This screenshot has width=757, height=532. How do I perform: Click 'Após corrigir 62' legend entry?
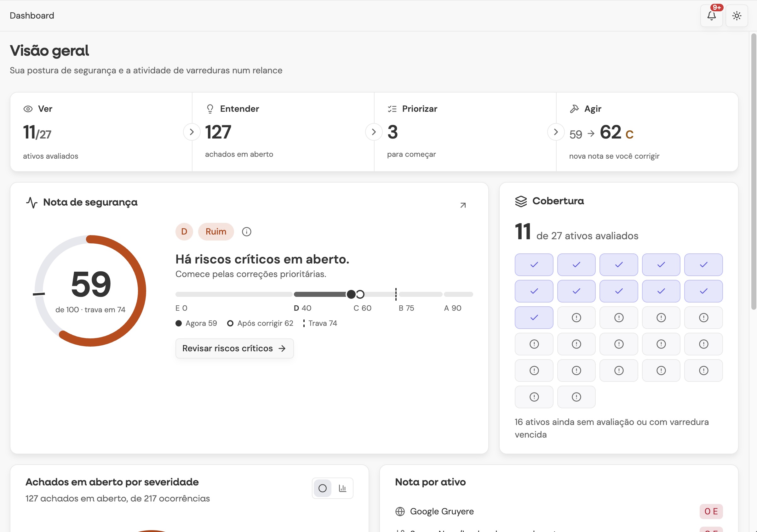click(x=260, y=323)
